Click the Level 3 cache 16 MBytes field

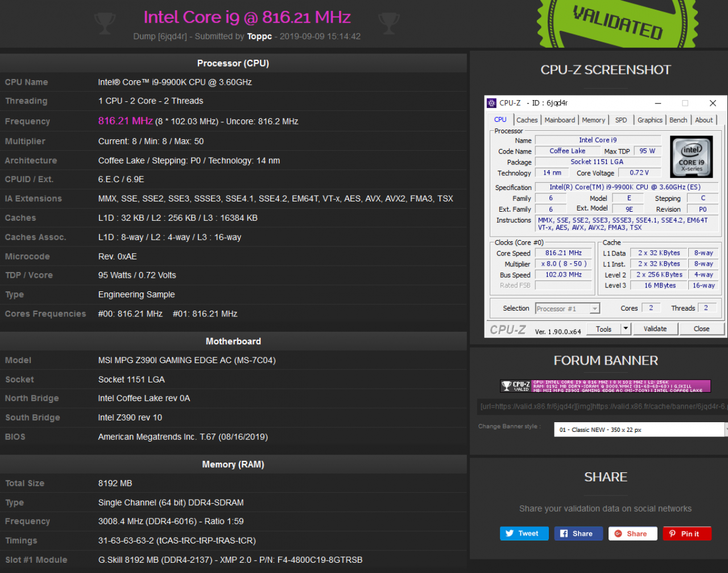(660, 286)
